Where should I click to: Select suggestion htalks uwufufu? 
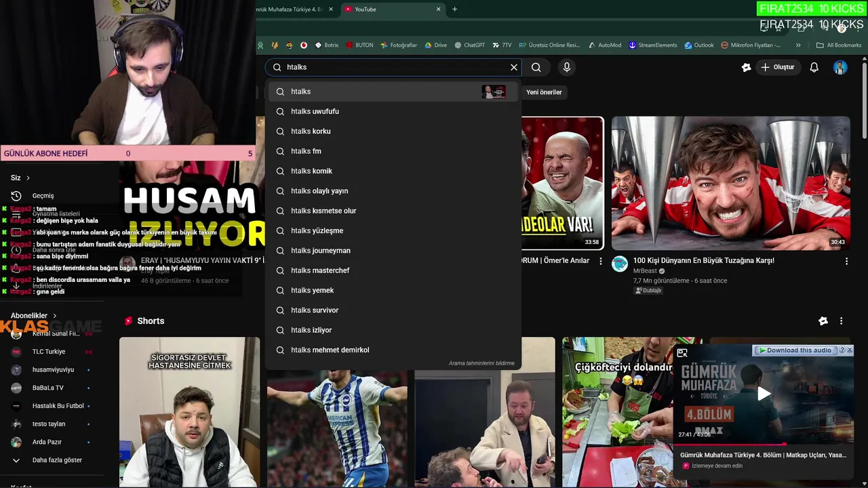pos(393,111)
